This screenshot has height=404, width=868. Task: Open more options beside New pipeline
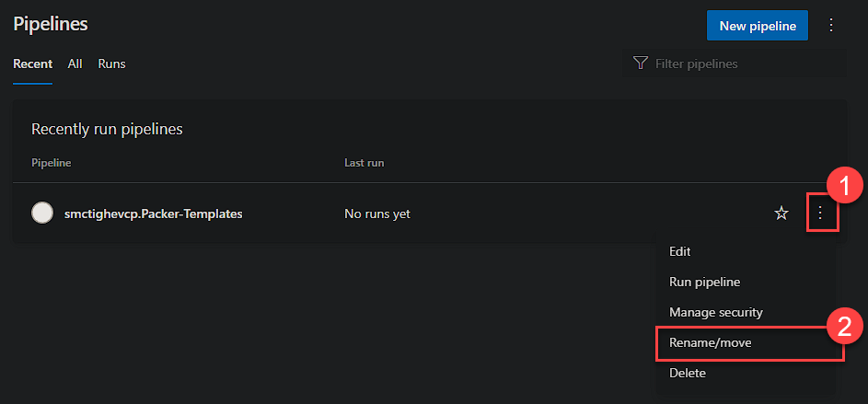click(x=831, y=26)
